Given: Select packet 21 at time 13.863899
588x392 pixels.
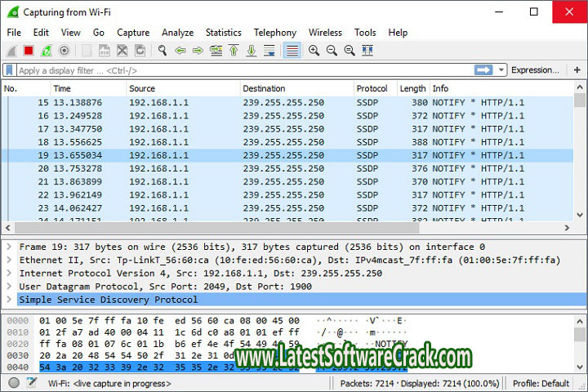Looking at the screenshot, I should (287, 181).
